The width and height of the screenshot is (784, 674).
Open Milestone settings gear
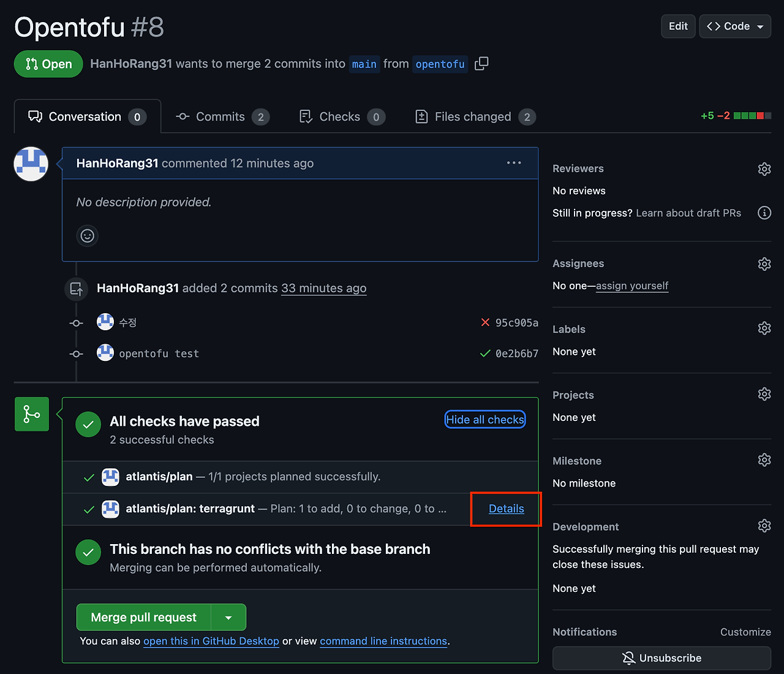pos(764,460)
